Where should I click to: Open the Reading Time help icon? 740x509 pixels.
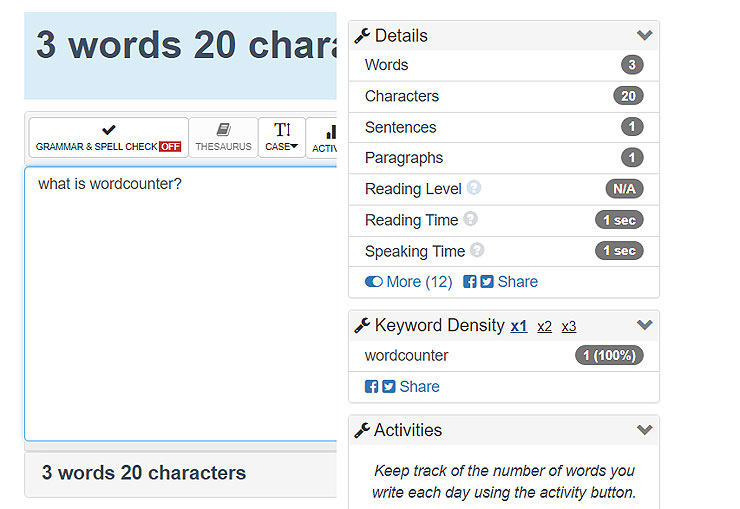pos(471,219)
